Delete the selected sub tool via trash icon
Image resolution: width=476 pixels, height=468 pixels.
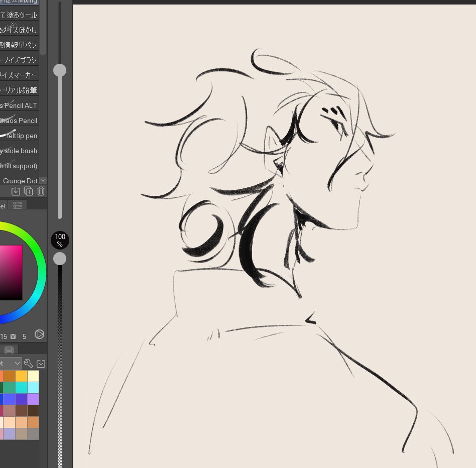41,191
